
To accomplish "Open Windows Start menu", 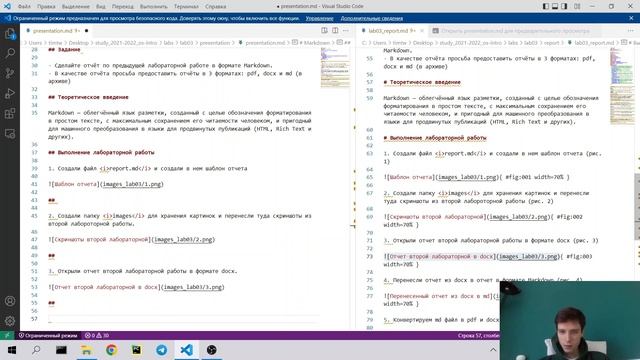I will [x=11, y=350].
